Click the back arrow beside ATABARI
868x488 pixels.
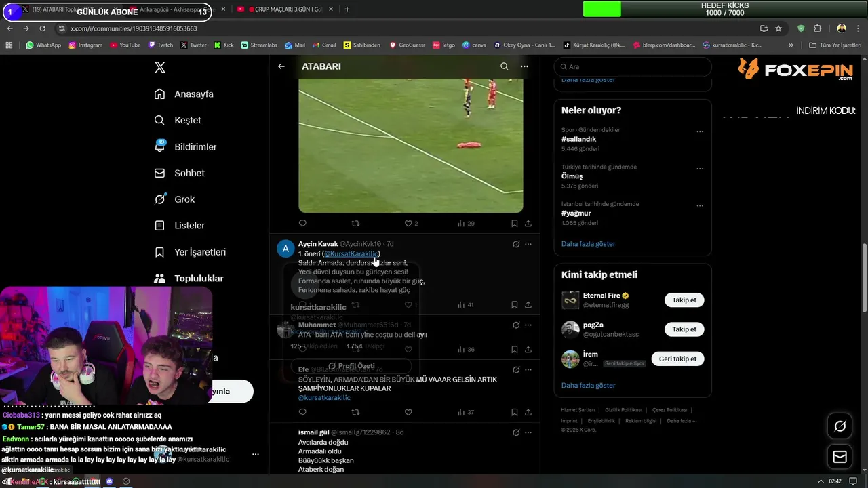coord(281,66)
